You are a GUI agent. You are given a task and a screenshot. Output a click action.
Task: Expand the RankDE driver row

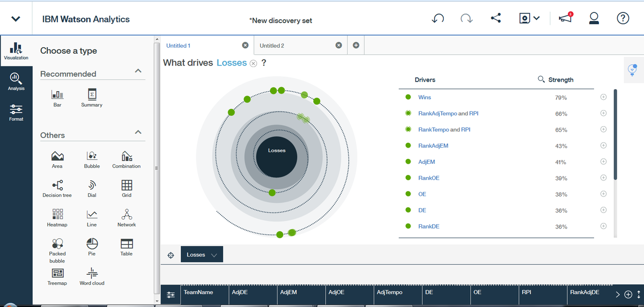click(603, 226)
